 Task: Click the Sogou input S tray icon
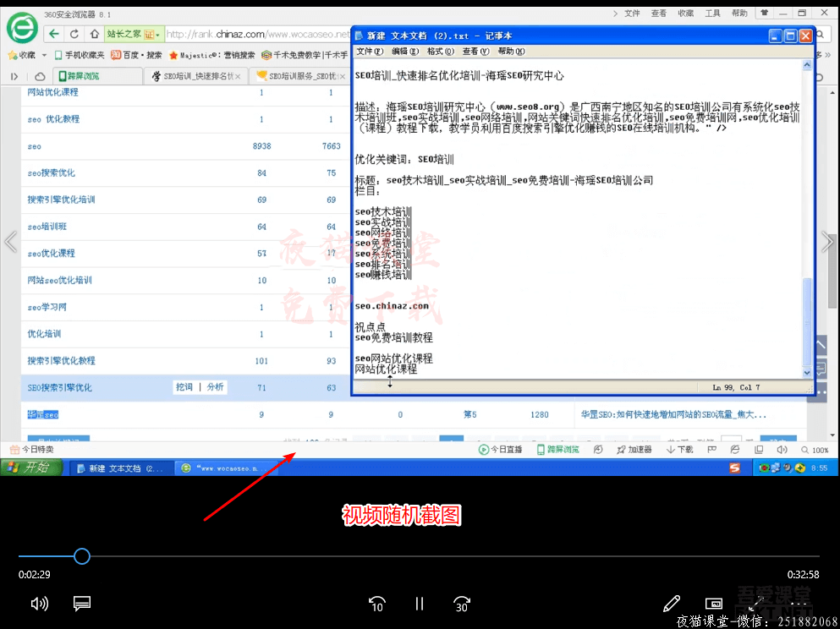click(734, 468)
